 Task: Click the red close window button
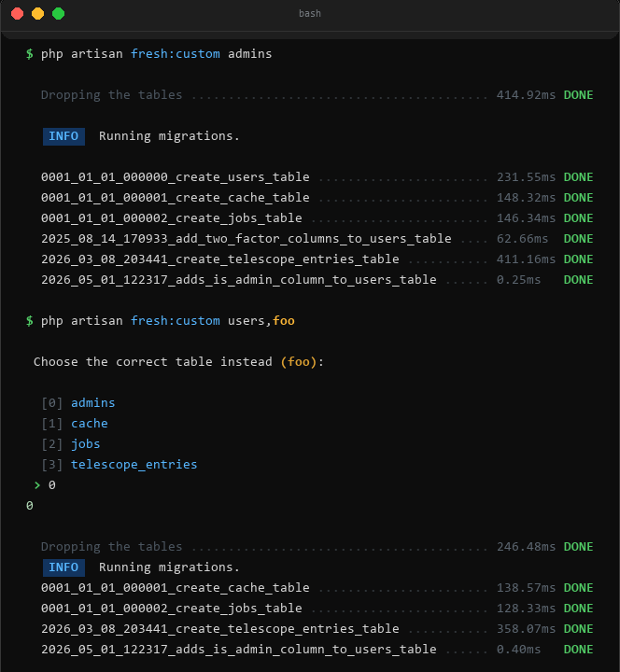coord(17,14)
